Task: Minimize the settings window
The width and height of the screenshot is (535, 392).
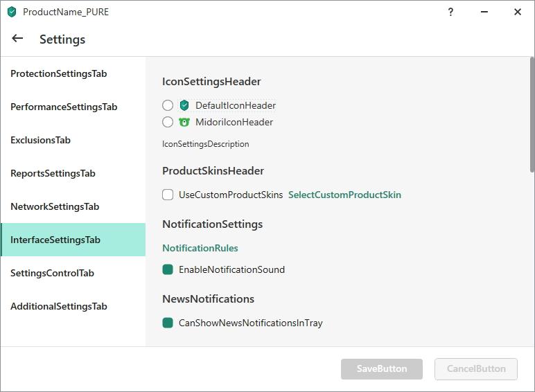Action: tap(484, 12)
